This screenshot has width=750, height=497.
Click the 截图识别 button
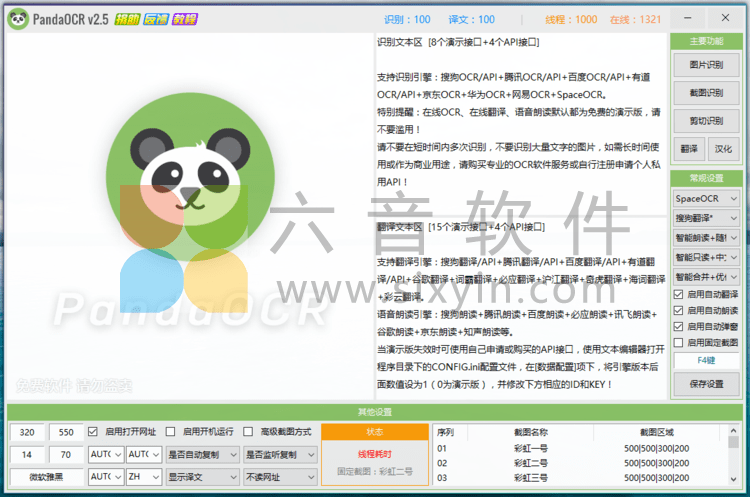pos(706,93)
